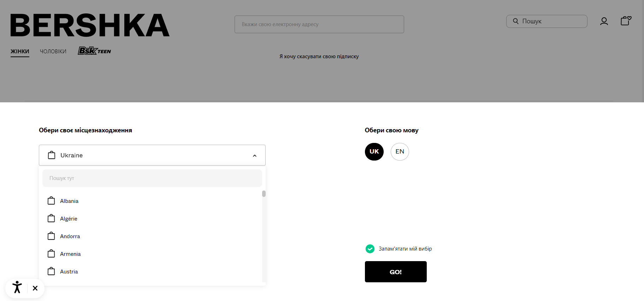
Task: Collapse the Ukraine location dropdown
Action: coord(255,156)
